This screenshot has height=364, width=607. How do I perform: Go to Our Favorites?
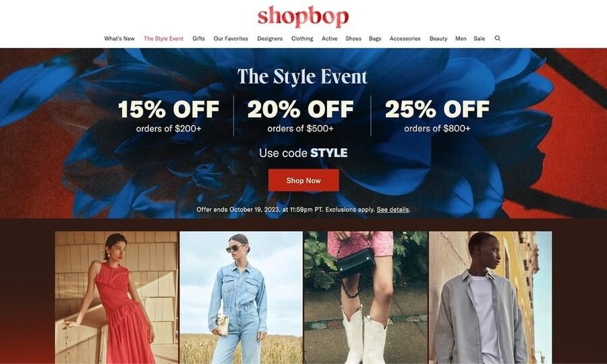tap(231, 38)
